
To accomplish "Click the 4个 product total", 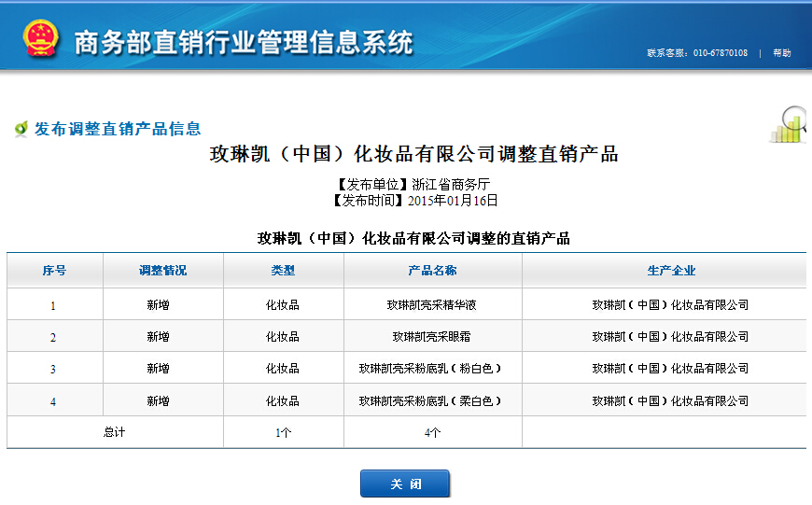I will [x=432, y=433].
